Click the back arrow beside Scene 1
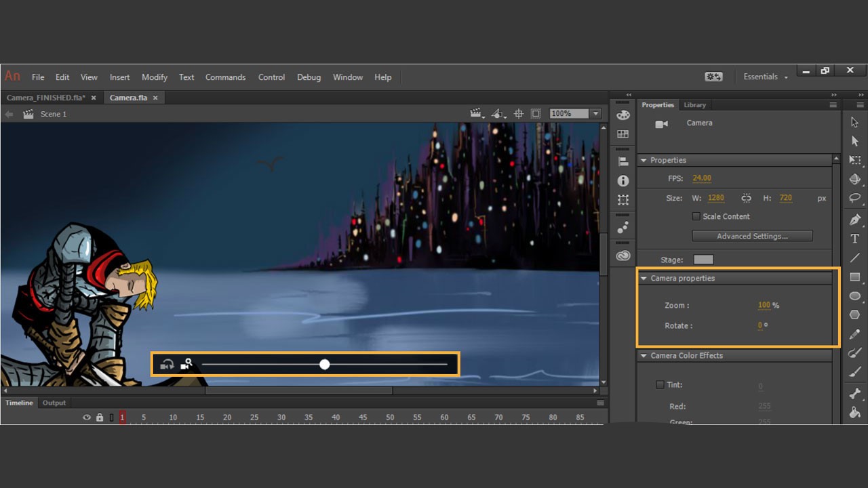 click(9, 114)
